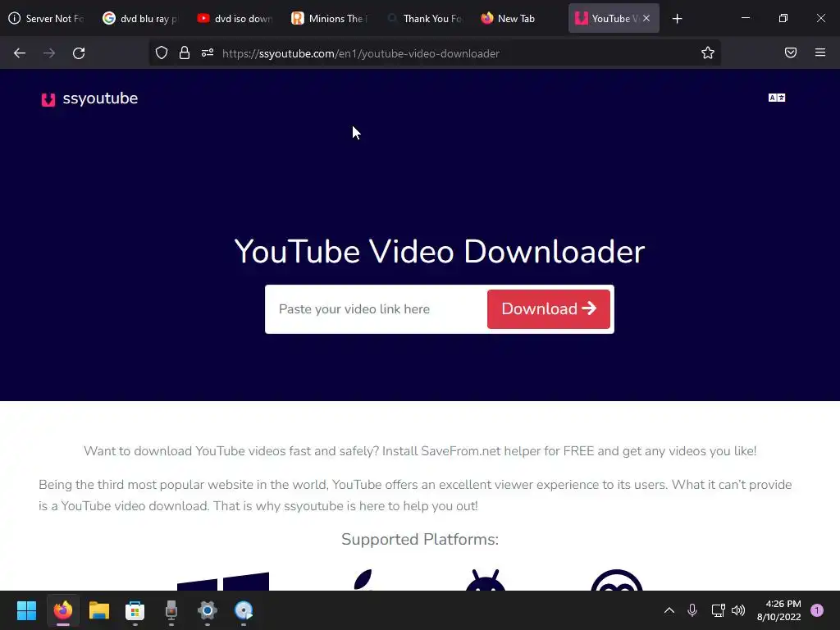
Task: Switch to Thank You For tab
Action: point(423,18)
